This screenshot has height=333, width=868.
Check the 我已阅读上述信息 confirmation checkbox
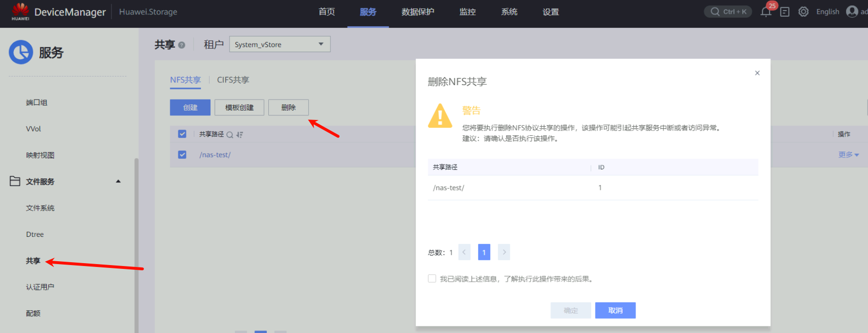pos(432,278)
